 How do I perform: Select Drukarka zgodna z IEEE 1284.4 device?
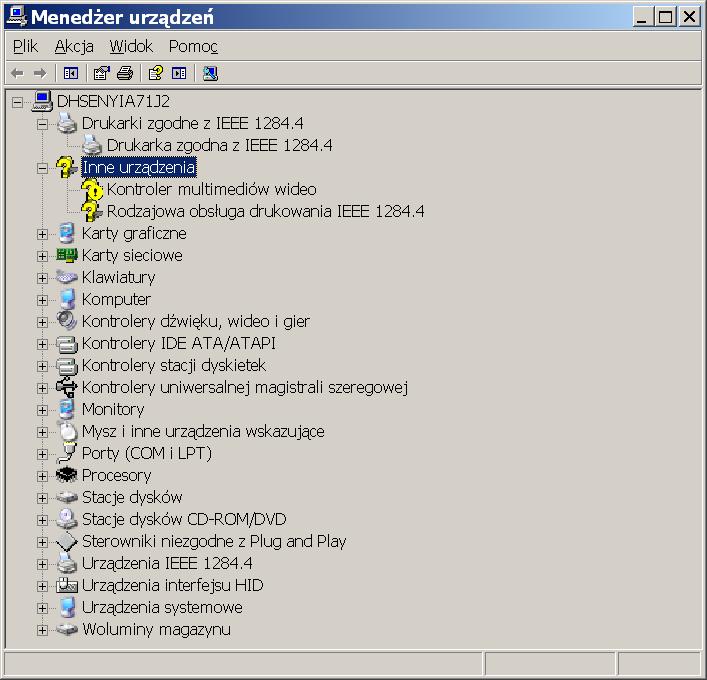click(x=220, y=145)
